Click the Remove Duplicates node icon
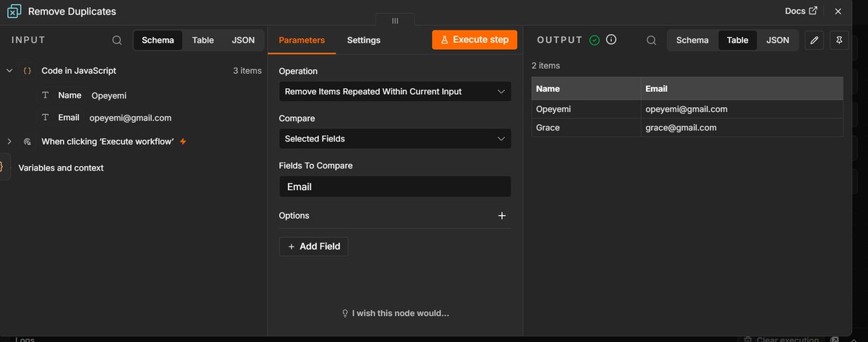The width and height of the screenshot is (868, 342). [x=14, y=12]
